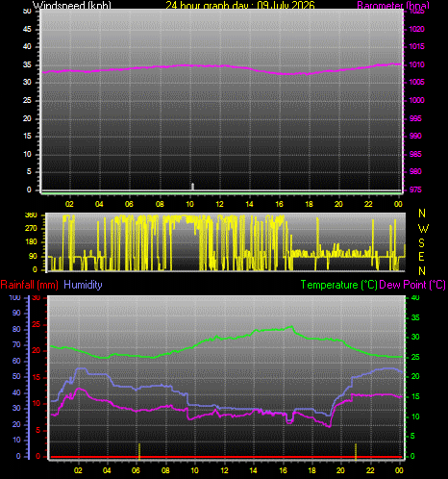Click hour label 18 under temperature graph
Image resolution: width=448 pixels, height=479 pixels.
(311, 470)
